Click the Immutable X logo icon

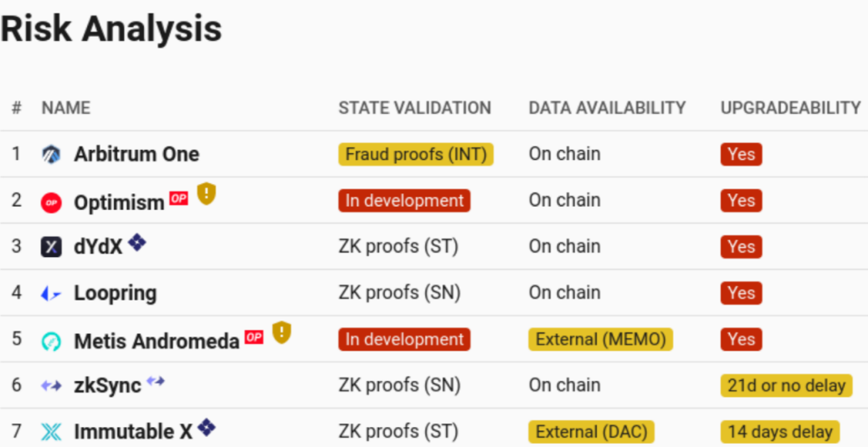point(51,432)
